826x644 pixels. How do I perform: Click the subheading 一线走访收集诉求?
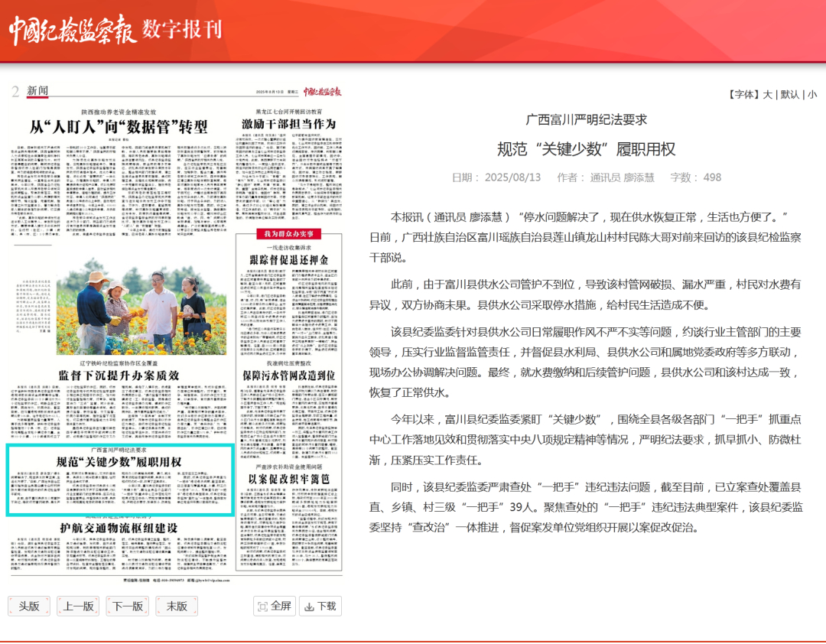(x=288, y=248)
